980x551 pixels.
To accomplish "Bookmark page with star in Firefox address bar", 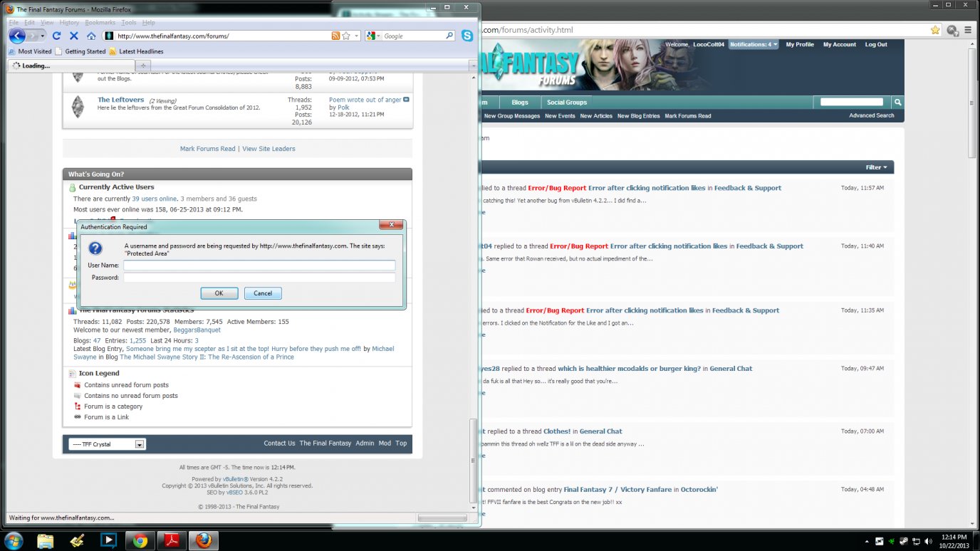I will (x=346, y=36).
